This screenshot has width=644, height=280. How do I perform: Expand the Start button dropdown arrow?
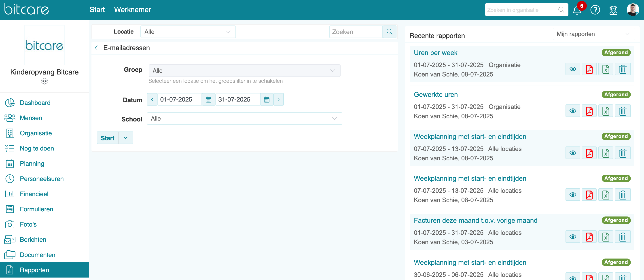pos(126,138)
